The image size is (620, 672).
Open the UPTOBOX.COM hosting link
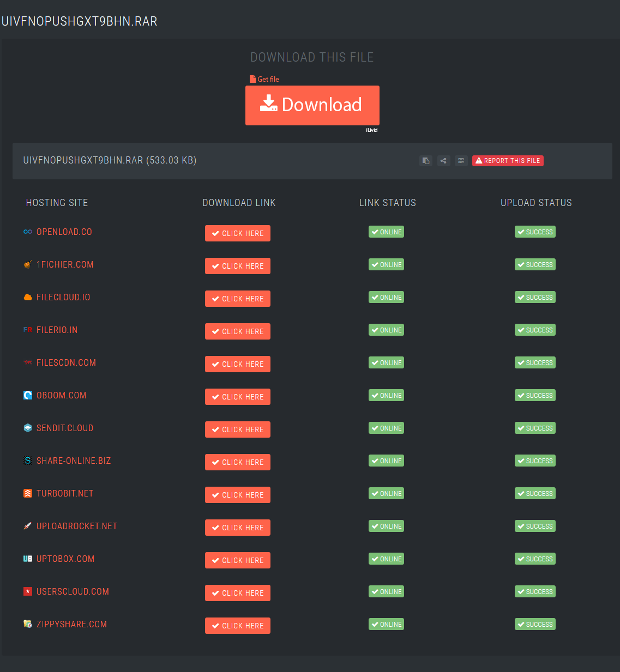click(65, 559)
